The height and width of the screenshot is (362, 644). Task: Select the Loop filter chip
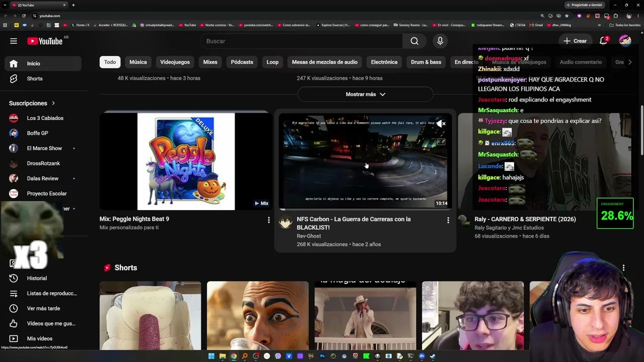click(273, 62)
